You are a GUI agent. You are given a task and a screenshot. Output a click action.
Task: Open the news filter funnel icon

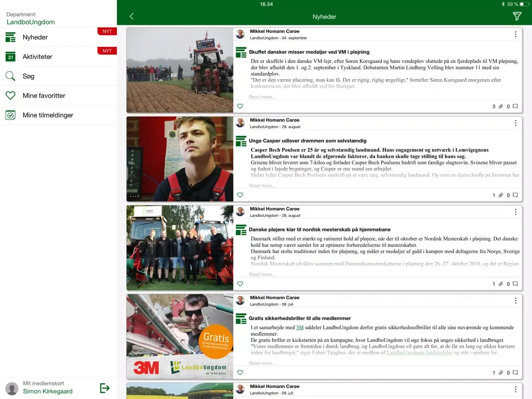(517, 16)
